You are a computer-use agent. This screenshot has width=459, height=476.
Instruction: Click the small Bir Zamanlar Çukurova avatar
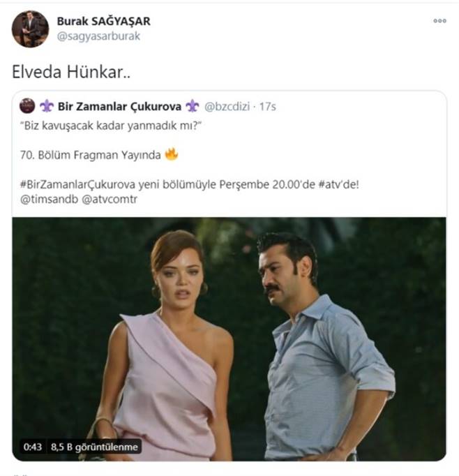tap(27, 105)
